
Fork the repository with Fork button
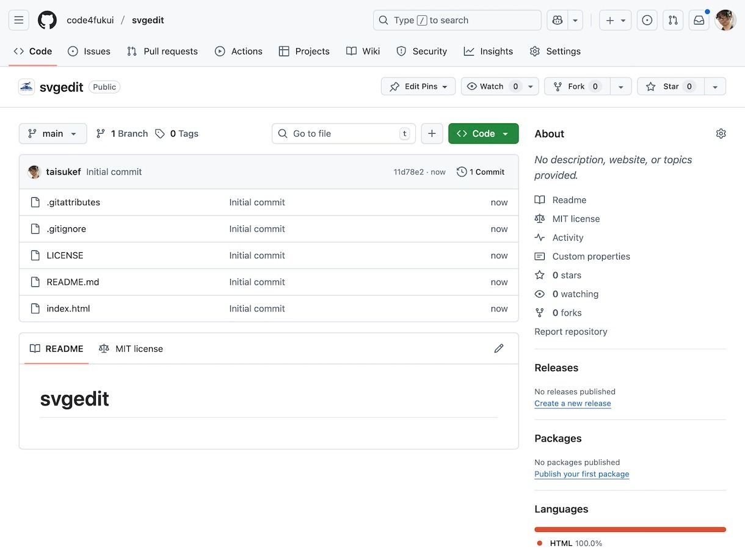pyautogui.click(x=577, y=87)
